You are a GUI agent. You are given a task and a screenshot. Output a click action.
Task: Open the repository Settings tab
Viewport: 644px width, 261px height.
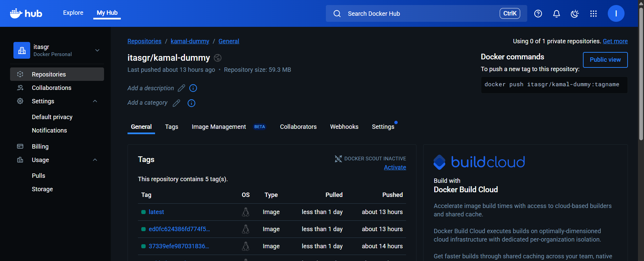(x=383, y=127)
